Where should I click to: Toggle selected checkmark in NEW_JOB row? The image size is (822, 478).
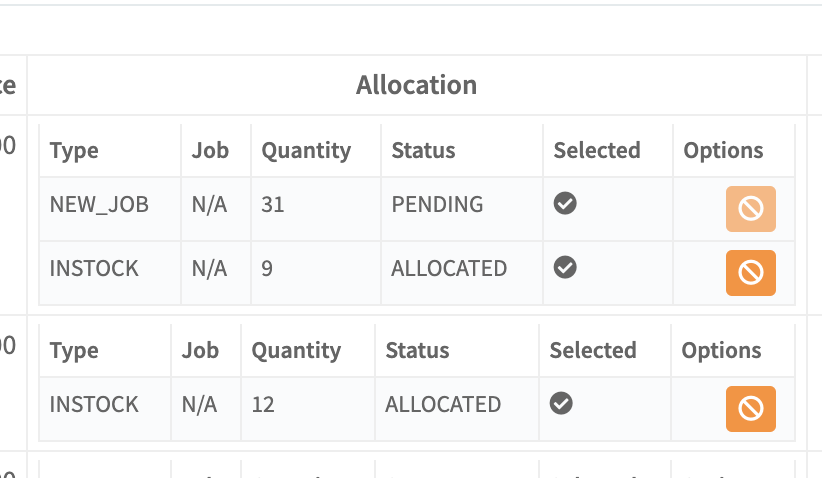coord(565,204)
